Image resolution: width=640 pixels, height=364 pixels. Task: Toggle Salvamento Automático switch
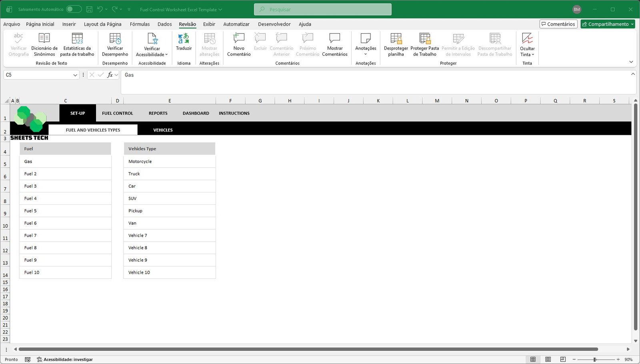pos(74,9)
